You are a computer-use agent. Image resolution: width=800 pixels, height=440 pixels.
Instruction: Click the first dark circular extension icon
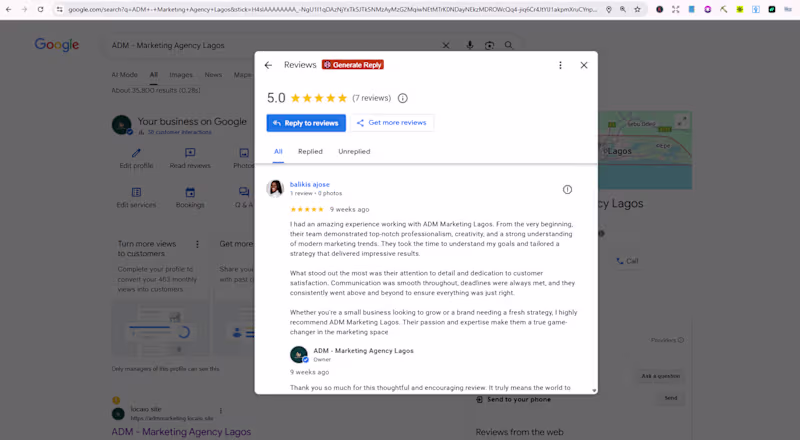[660, 9]
